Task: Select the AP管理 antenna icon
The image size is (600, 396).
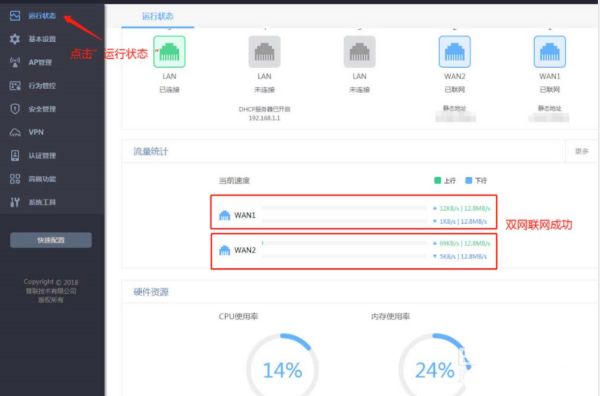Action: 15,62
